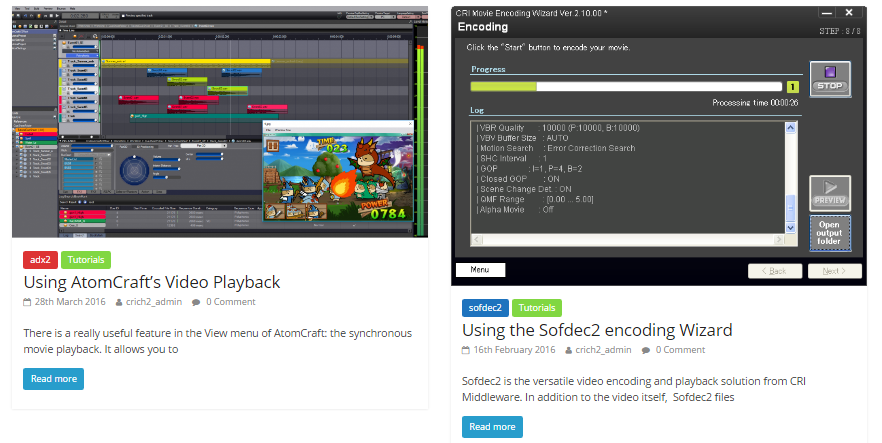The width and height of the screenshot is (882, 443).
Task: Click the log's vertical scrollbar thumb
Action: [790, 207]
